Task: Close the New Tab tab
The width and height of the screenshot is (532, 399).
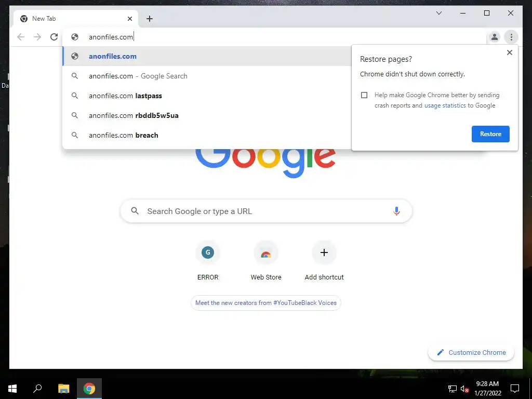Action: 129,19
